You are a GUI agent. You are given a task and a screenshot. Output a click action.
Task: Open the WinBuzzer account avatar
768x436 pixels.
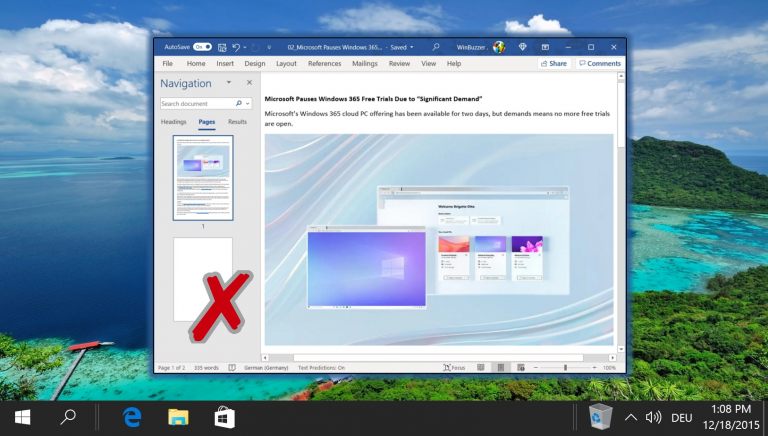(x=499, y=47)
